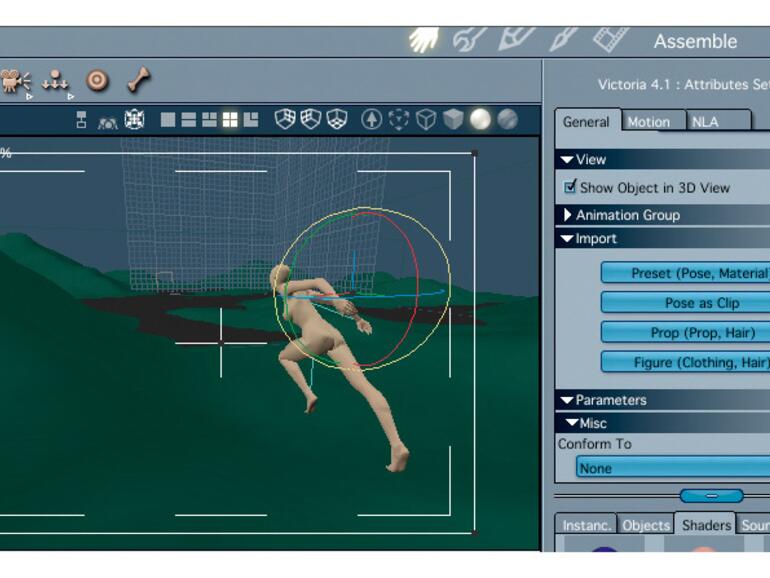Open the Model room wrench icon
Screen dimensions: 770x578
pyautogui.click(x=469, y=40)
